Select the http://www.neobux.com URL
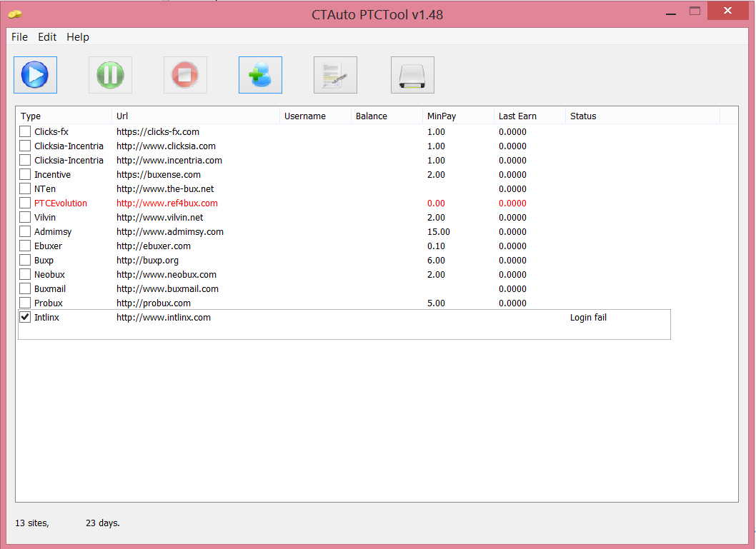The width and height of the screenshot is (756, 549). pos(166,274)
